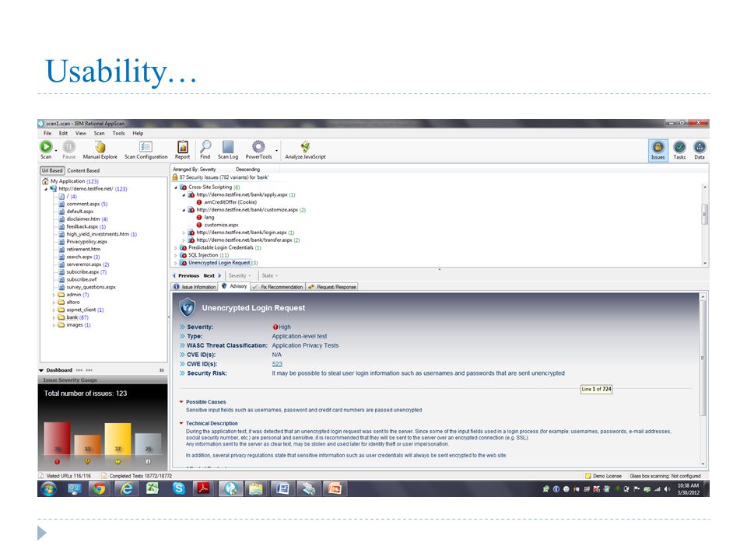This screenshot has height=560, width=747.
Task: Click the Pause toolbar icon
Action: click(x=69, y=147)
